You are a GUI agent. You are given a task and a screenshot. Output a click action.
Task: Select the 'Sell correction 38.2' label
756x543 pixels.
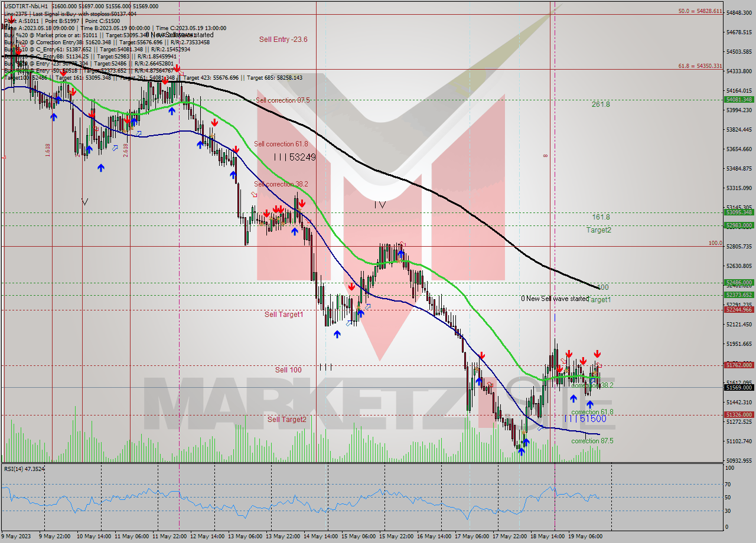[x=281, y=184]
